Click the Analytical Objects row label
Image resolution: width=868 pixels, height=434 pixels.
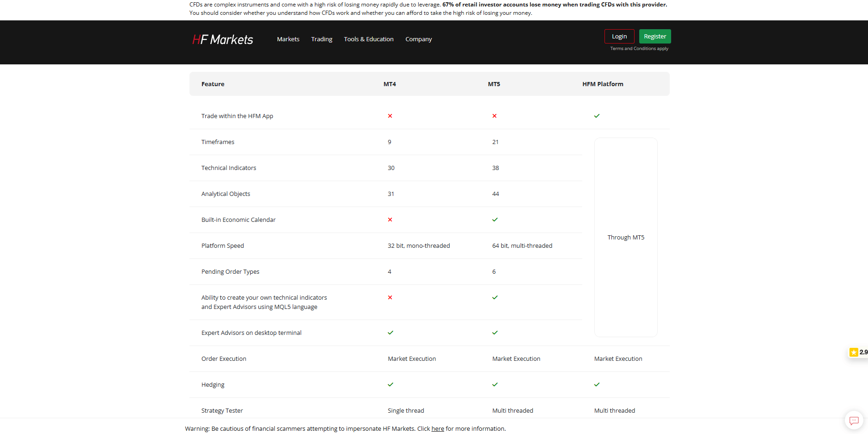(x=226, y=194)
